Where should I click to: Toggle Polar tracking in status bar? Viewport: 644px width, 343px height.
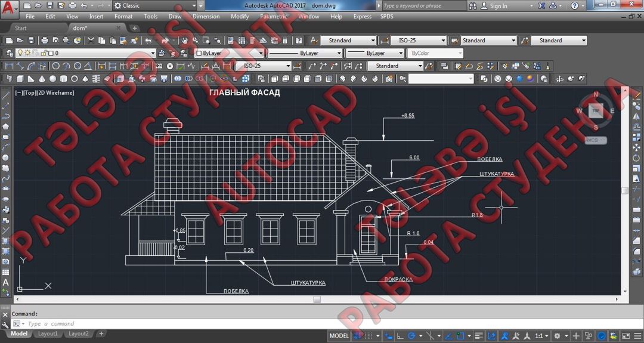click(x=411, y=336)
